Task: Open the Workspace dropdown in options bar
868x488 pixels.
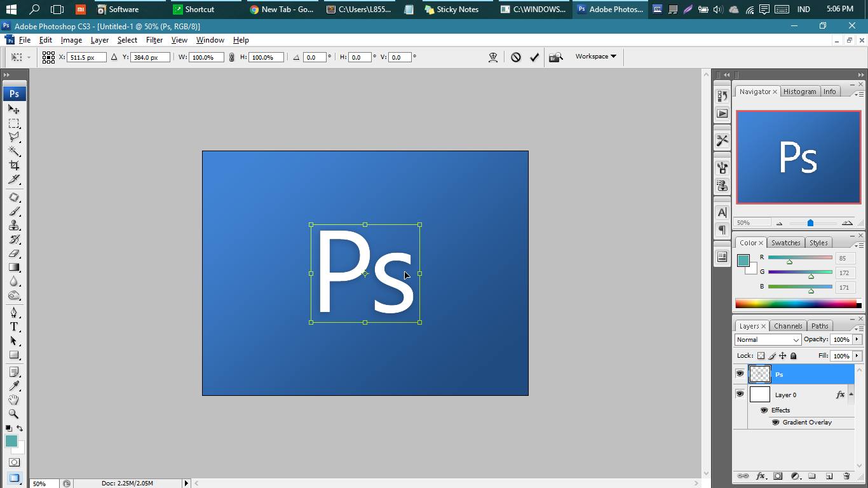Action: click(595, 57)
